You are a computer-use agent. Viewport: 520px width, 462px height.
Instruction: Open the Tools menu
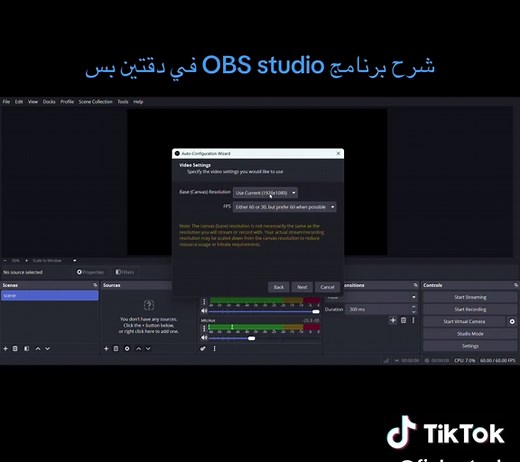click(x=123, y=102)
